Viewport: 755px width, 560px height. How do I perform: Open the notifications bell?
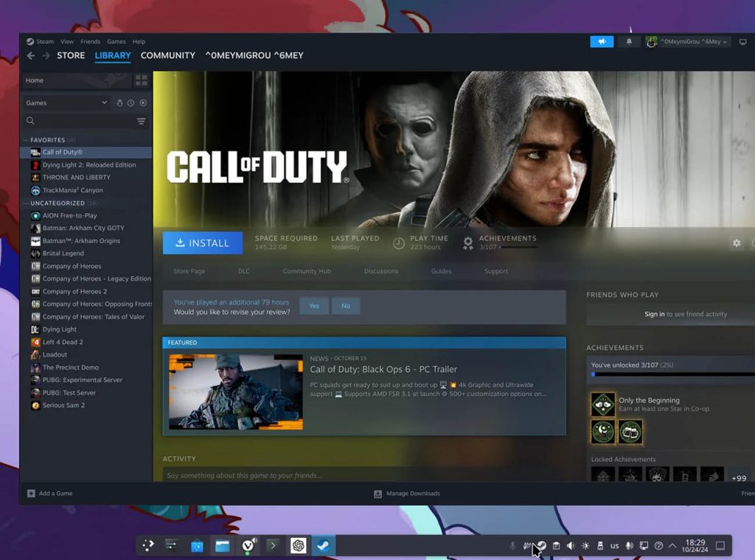(x=629, y=42)
